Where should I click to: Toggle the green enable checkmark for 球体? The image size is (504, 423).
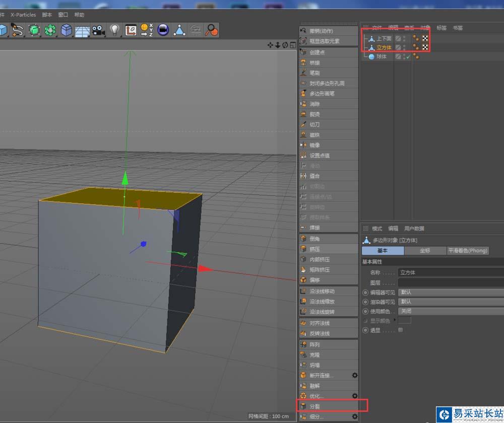408,57
